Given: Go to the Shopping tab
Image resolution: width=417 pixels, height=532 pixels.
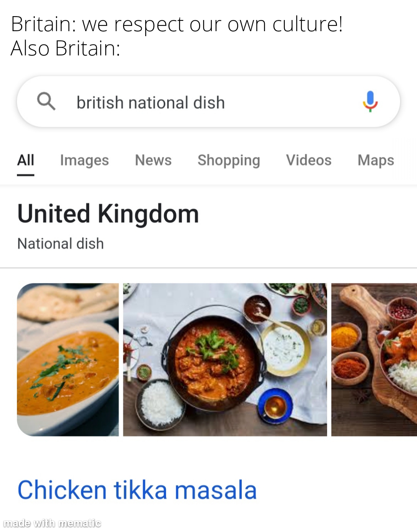Looking at the screenshot, I should [x=229, y=160].
